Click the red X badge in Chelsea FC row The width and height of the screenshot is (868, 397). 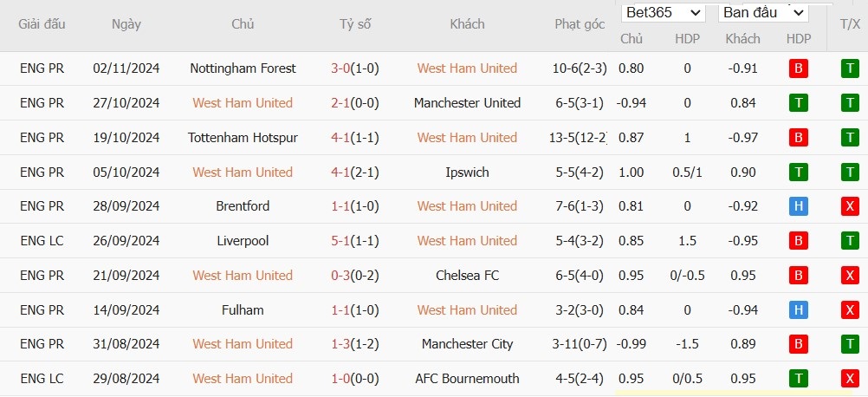[x=850, y=275]
